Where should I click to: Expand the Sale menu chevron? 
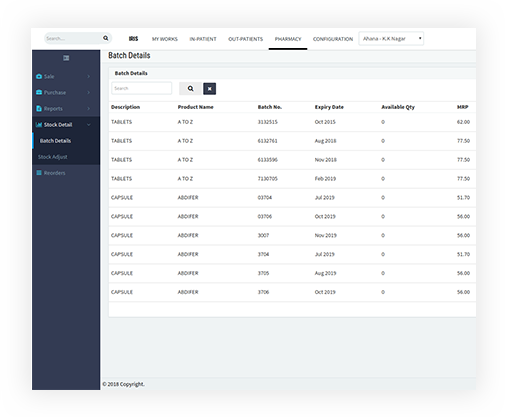pyautogui.click(x=89, y=76)
